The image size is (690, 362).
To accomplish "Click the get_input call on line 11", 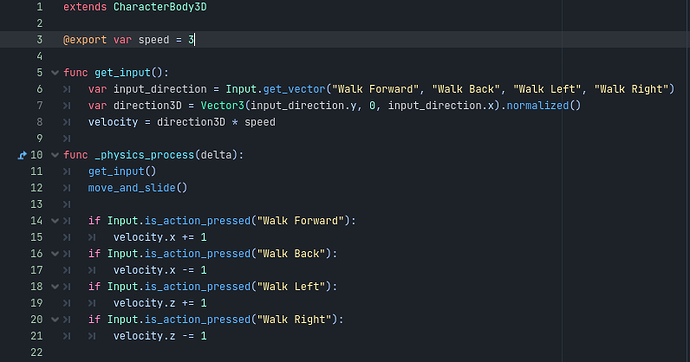I will (x=116, y=172).
